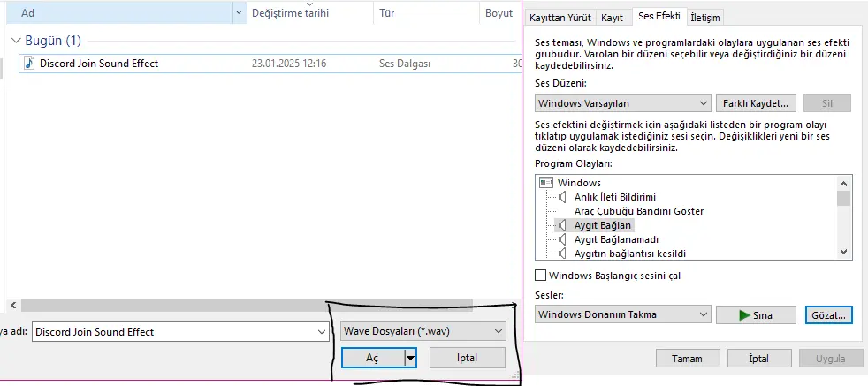The image size is (868, 386).
Task: Click the Sına test sound button
Action: pyautogui.click(x=756, y=314)
